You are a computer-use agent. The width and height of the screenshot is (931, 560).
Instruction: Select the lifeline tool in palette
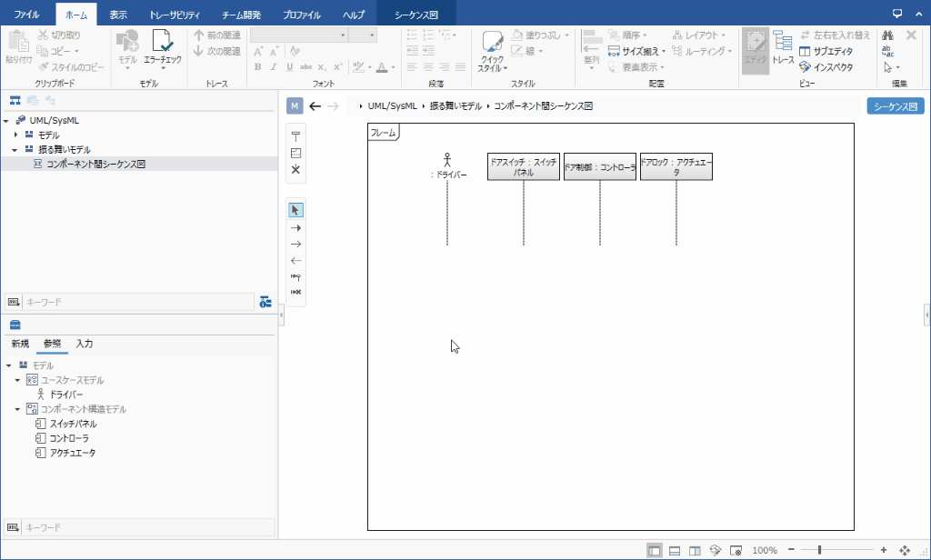pyautogui.click(x=295, y=136)
